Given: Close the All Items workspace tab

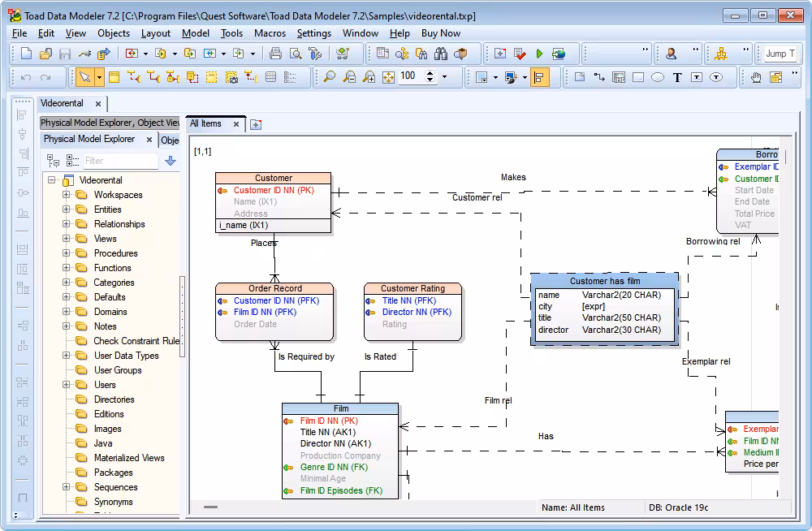Looking at the screenshot, I should [236, 123].
